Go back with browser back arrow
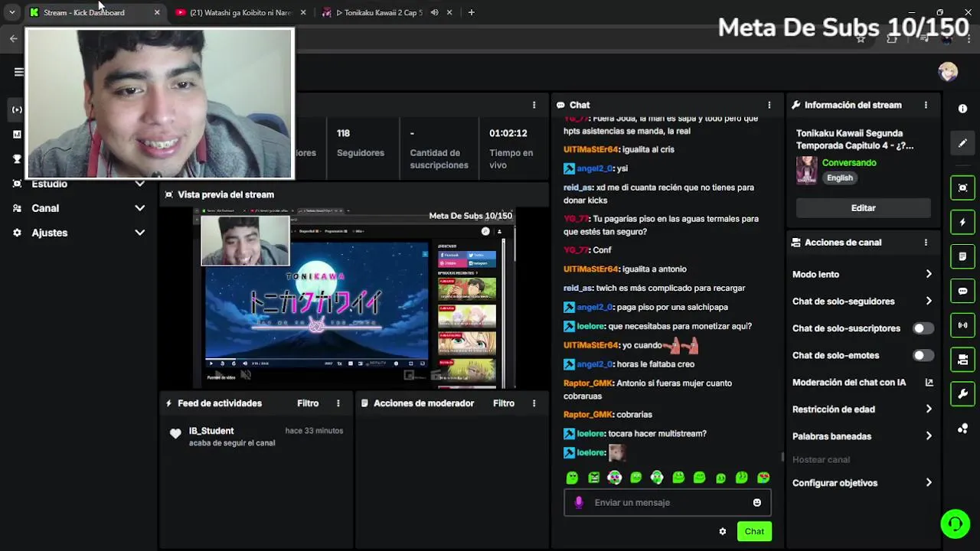The image size is (980, 551). (x=13, y=38)
